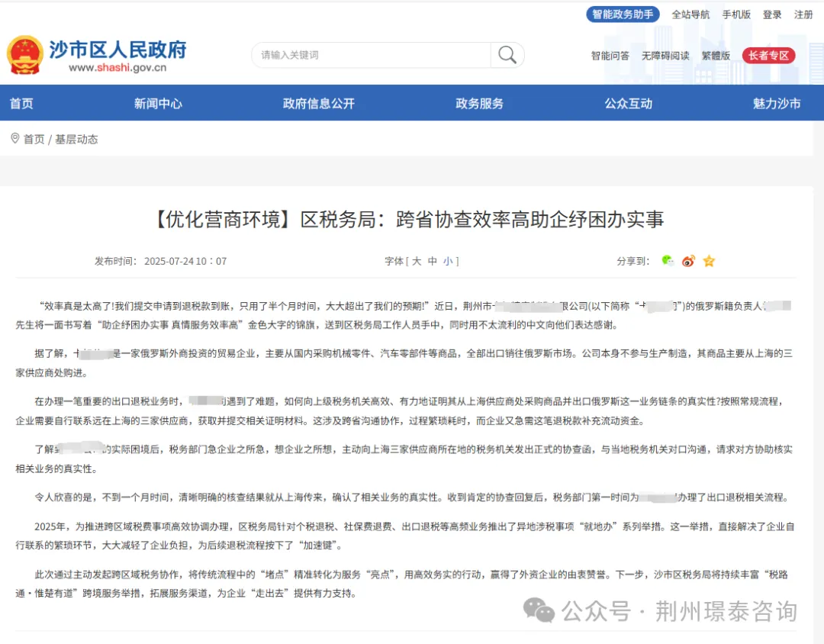The image size is (824, 644).
Task: Favorite the article via star share icon
Action: point(708,260)
